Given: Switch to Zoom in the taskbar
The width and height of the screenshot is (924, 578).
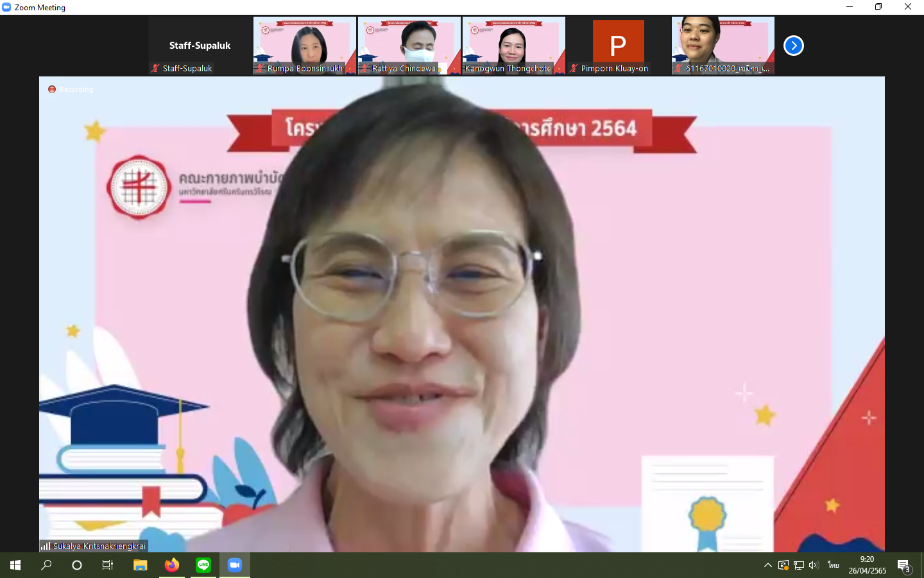Looking at the screenshot, I should pos(235,565).
